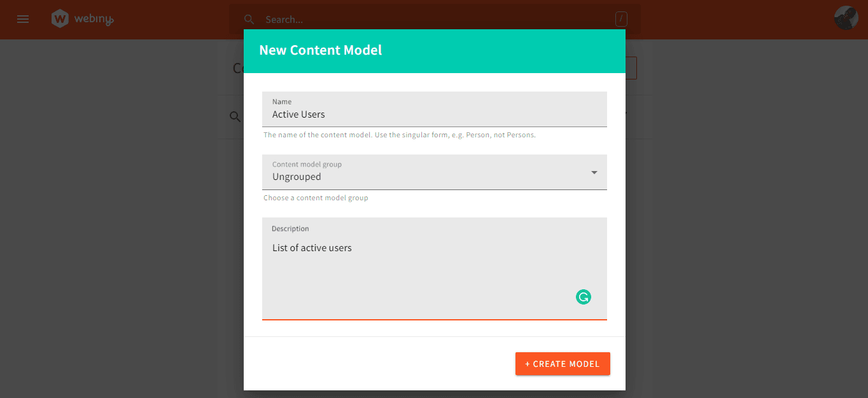Click the partially visible button behind the dialog

(x=631, y=68)
